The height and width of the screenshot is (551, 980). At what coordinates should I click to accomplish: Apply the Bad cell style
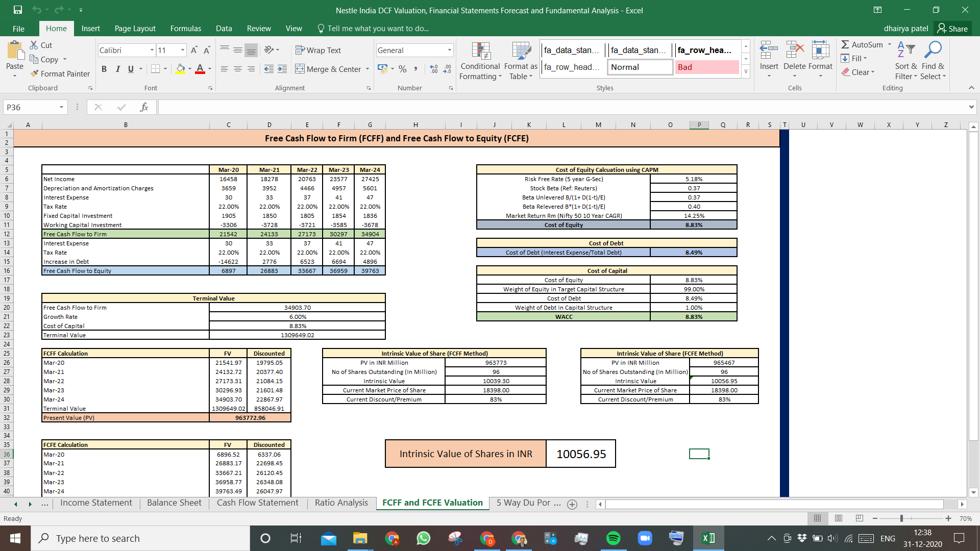707,67
